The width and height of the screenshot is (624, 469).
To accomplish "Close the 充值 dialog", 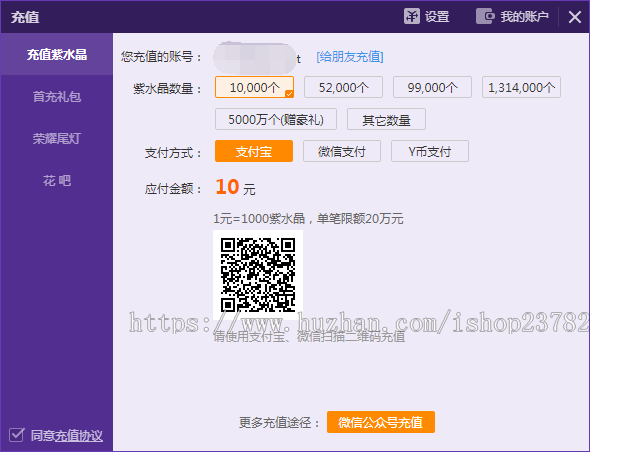I will [575, 17].
